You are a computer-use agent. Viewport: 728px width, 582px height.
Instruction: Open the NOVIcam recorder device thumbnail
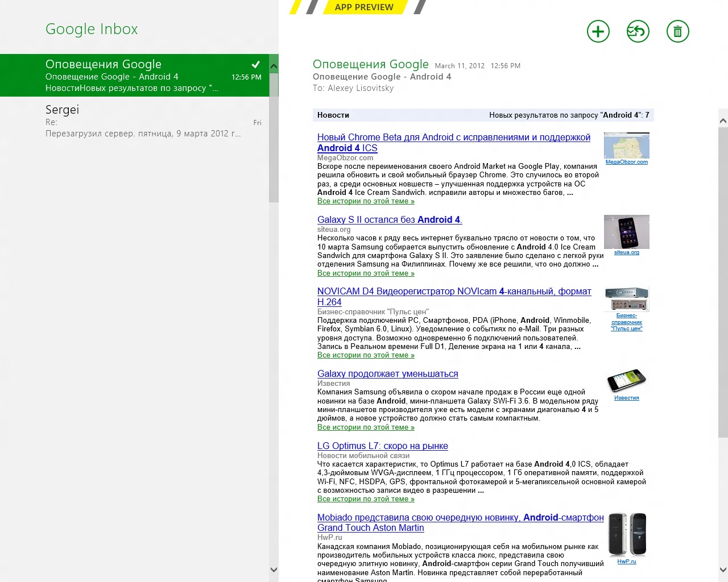[x=626, y=299]
